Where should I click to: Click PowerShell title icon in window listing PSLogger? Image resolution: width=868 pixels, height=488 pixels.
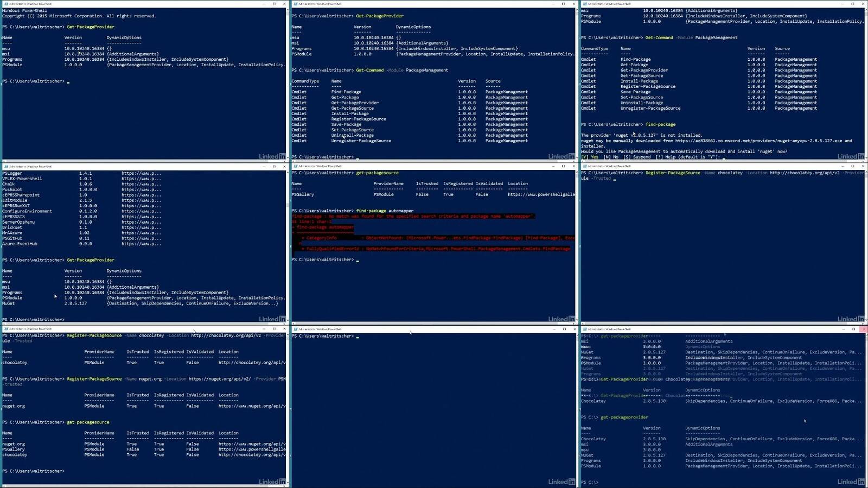click(x=6, y=167)
